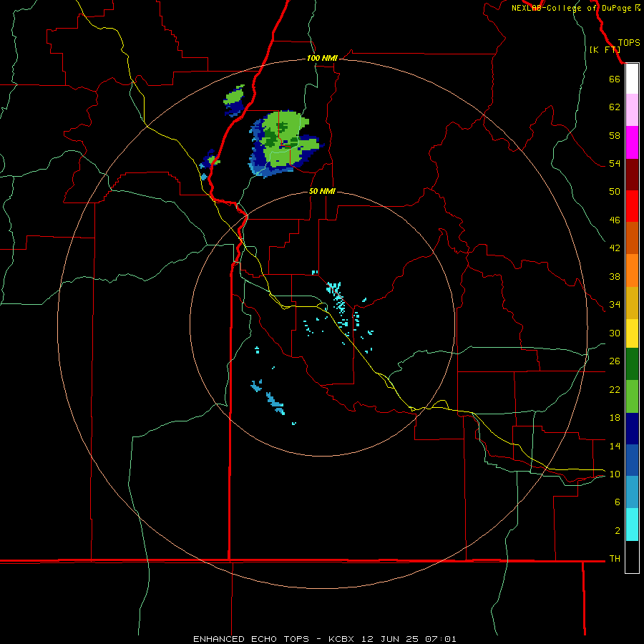
Task: Click the mustard gold legend swatch
Action: coord(632,303)
